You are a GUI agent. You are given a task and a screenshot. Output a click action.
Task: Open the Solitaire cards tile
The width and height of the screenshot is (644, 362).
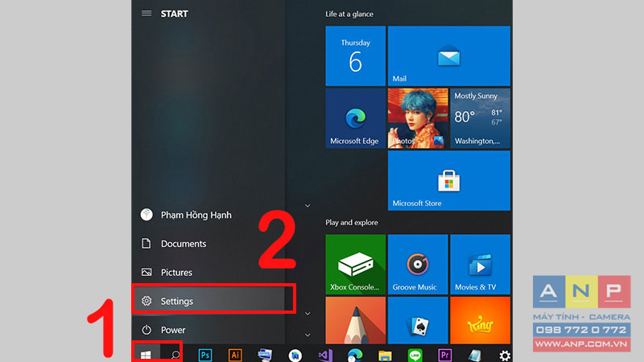tap(418, 320)
